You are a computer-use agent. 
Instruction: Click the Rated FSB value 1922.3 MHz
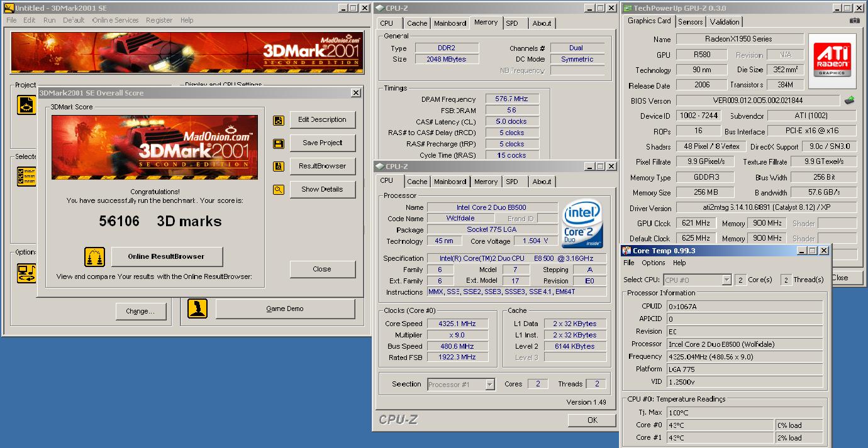coord(457,358)
